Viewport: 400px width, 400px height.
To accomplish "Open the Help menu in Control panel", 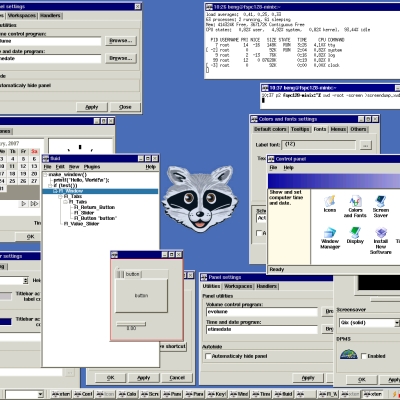I will pos(288,168).
